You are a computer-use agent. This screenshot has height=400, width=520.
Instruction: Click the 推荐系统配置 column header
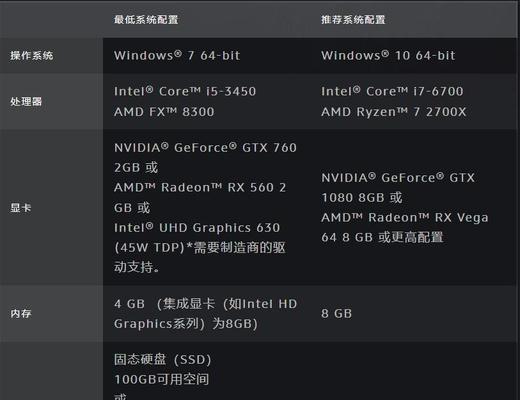tap(353, 20)
